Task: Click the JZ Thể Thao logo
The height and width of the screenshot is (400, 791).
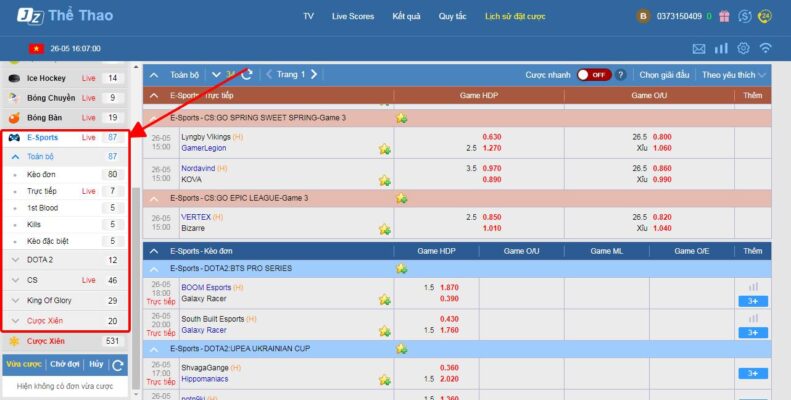Action: click(65, 16)
